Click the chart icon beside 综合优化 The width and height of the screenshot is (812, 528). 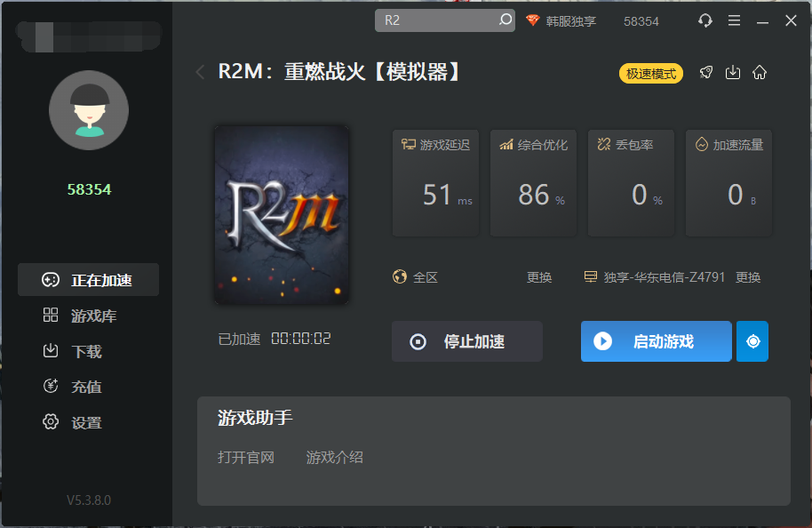tap(506, 145)
